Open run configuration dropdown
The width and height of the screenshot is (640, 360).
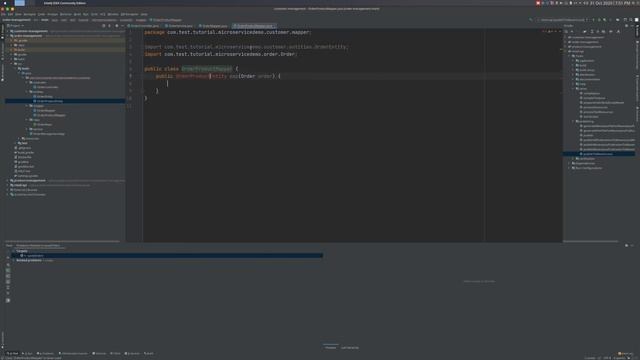click(x=563, y=20)
